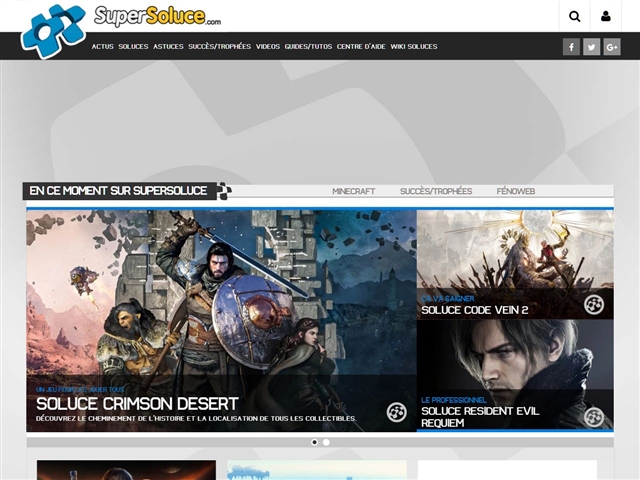Screen dimensions: 640x480
Task: Click the soluce badge on Crimson Desert
Action: click(397, 412)
